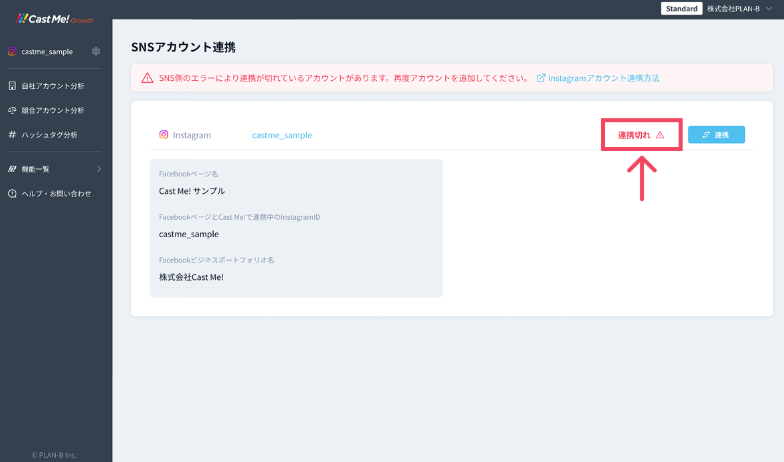This screenshot has height=462, width=784.
Task: Click the Standard plan badge
Action: [x=682, y=8]
